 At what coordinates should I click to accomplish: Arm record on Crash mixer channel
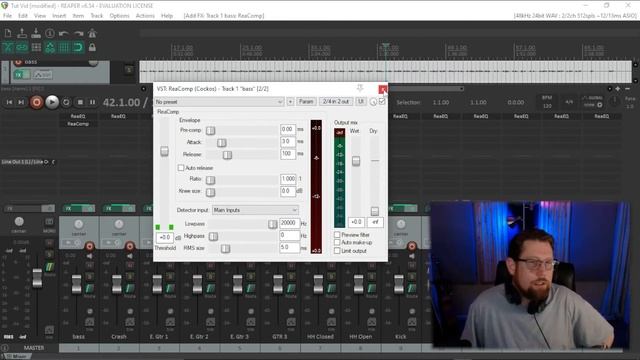point(130,246)
